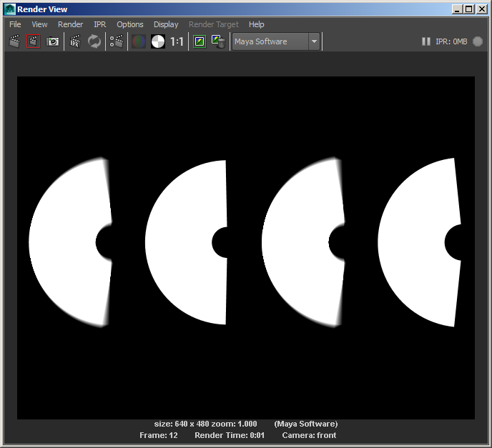This screenshot has height=448, width=492.
Task: Click the '(Maya Software)' status text below image
Action: (306, 424)
